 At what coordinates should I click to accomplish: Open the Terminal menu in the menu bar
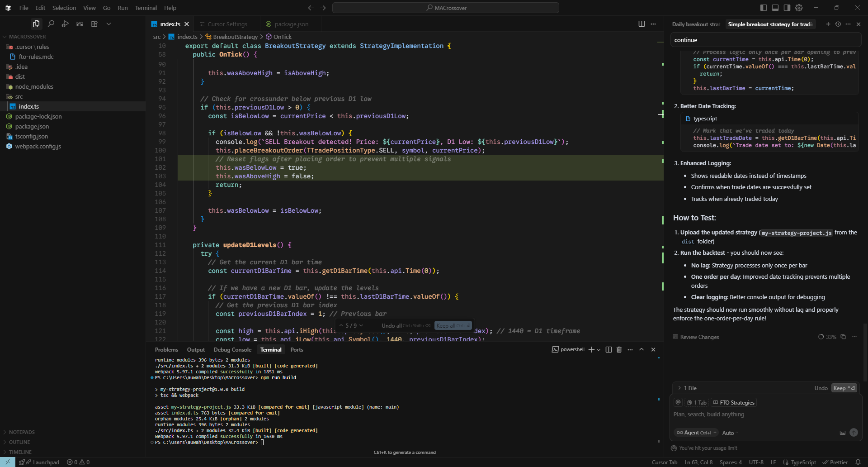(146, 8)
